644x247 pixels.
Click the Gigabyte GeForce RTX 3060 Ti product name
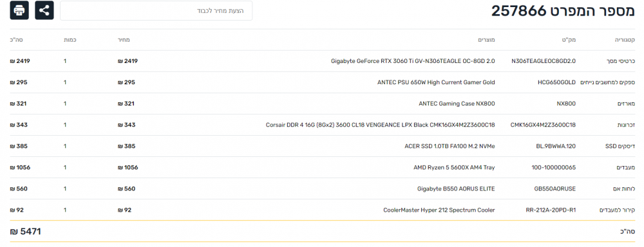click(413, 61)
